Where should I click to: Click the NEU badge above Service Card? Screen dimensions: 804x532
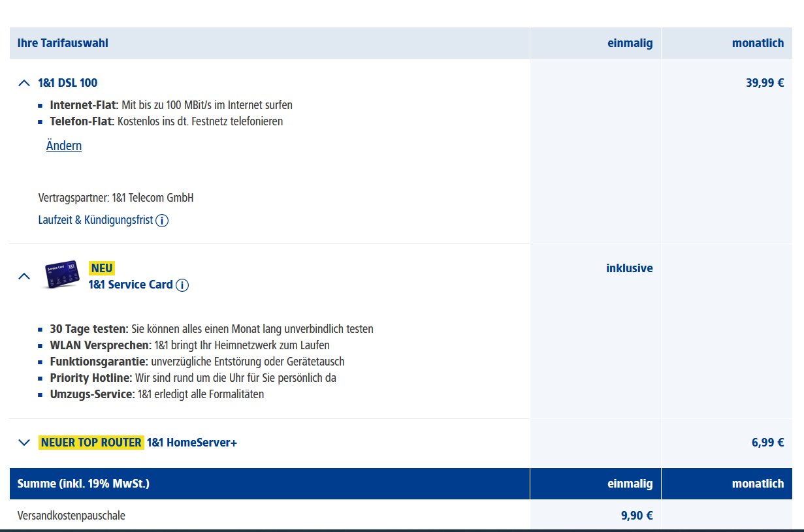pyautogui.click(x=102, y=268)
